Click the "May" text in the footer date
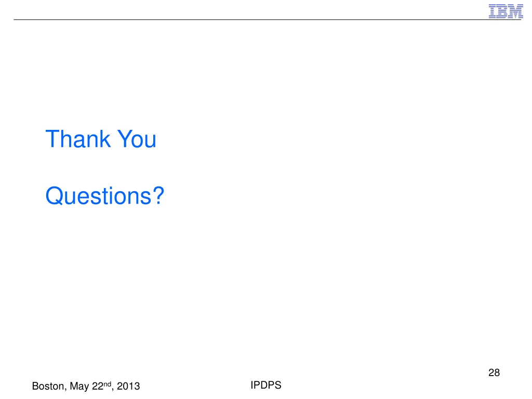 [x=79, y=387]
